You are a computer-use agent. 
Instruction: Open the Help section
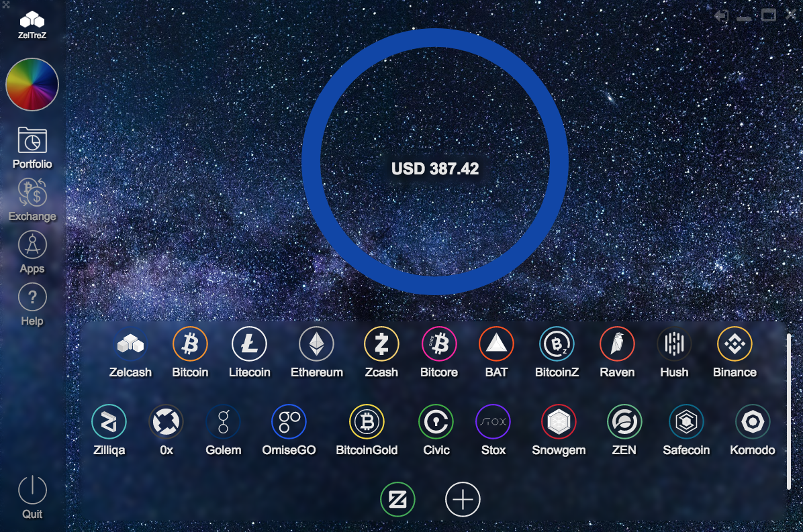click(x=32, y=305)
